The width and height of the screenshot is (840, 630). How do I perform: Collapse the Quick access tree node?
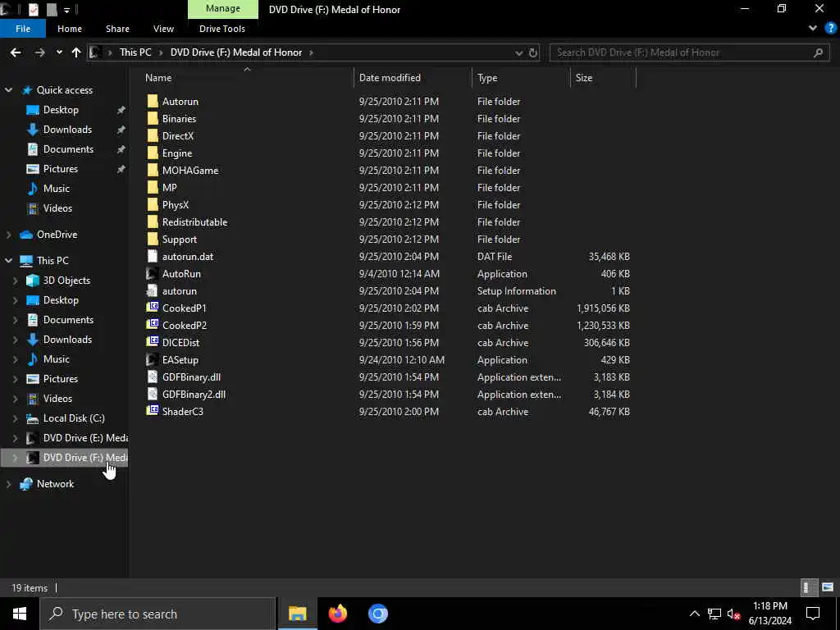8,90
